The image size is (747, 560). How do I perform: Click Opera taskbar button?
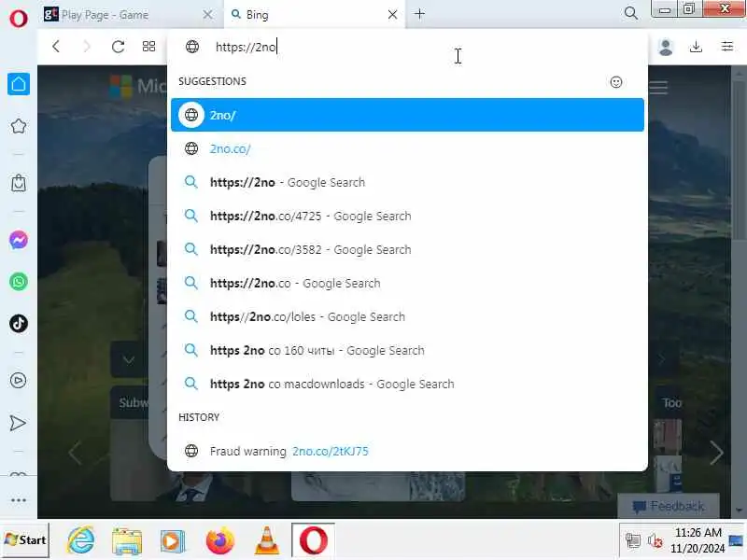tap(313, 540)
